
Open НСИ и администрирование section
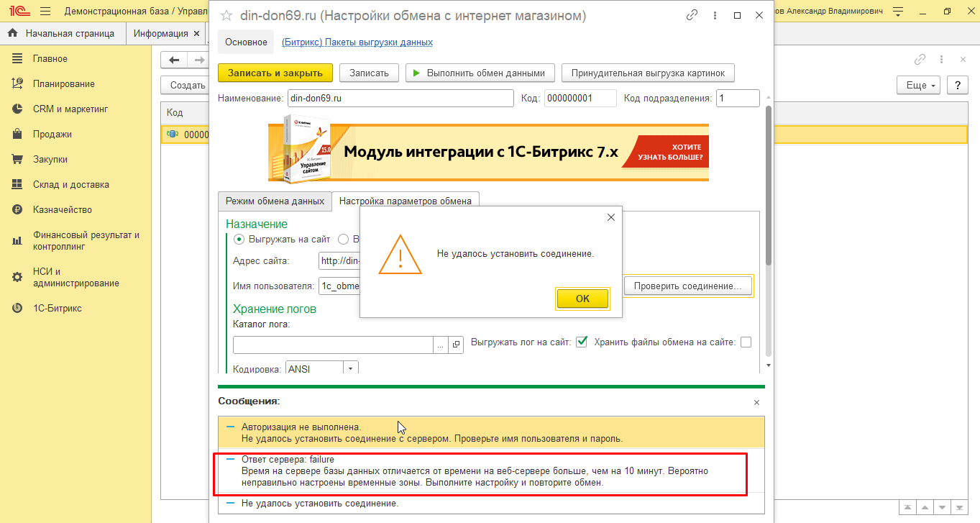click(76, 278)
